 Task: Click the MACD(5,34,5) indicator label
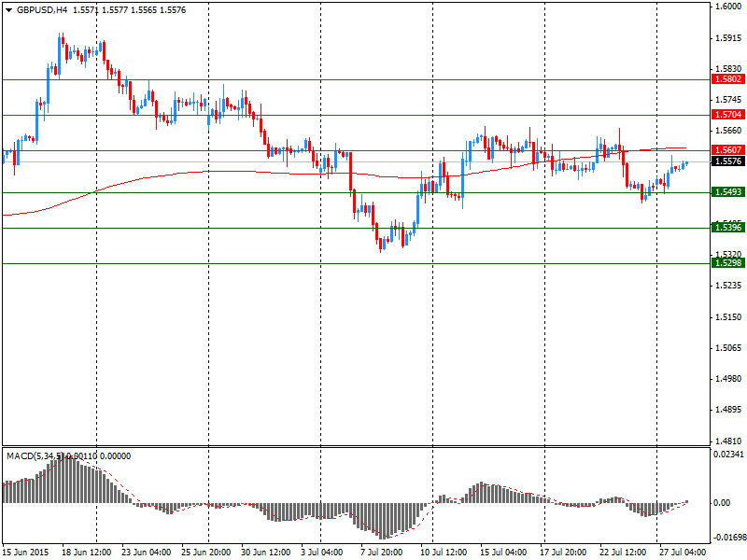pyautogui.click(x=35, y=456)
